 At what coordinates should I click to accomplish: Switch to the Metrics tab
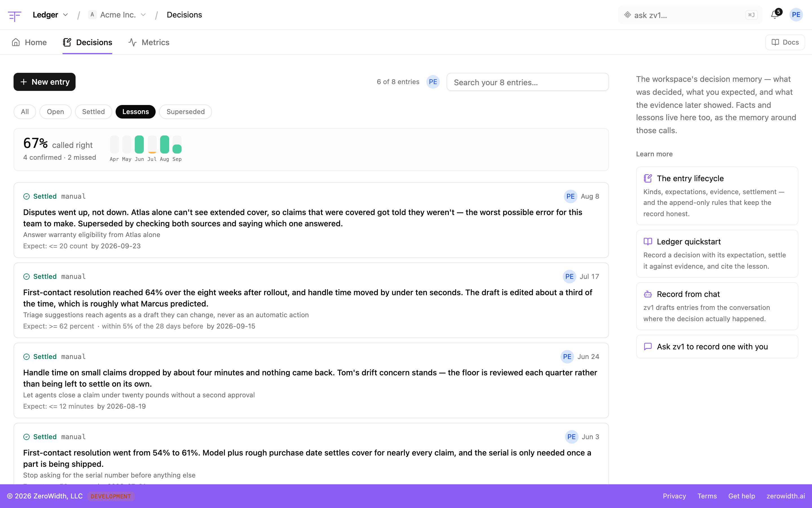coord(149,42)
